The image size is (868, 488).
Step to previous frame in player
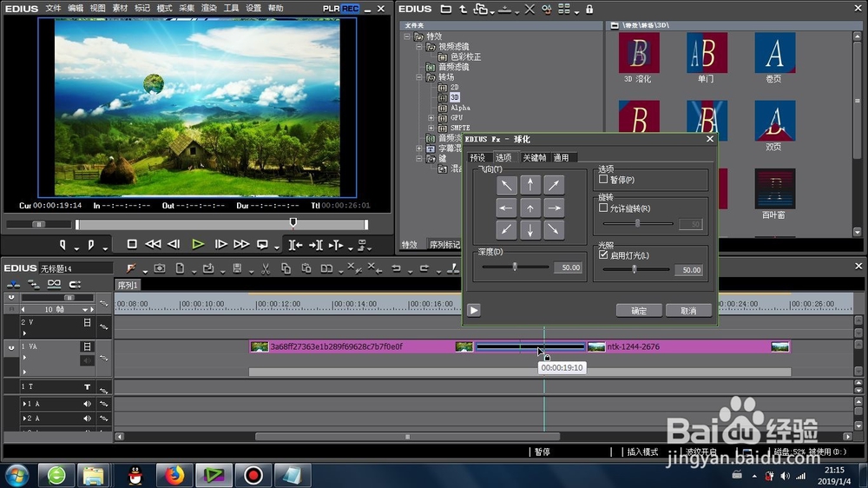click(174, 244)
